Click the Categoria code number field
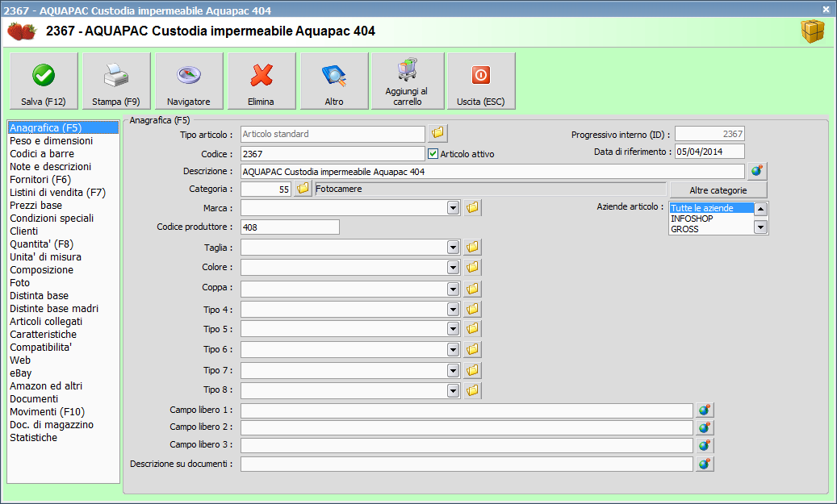The width and height of the screenshot is (837, 504). (x=266, y=190)
